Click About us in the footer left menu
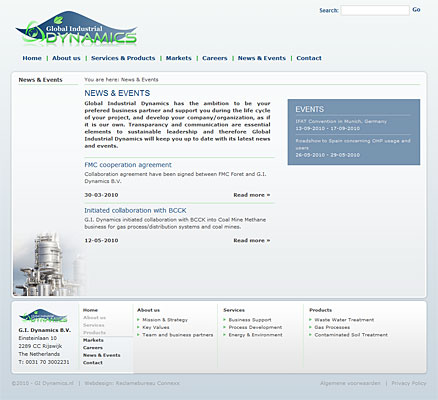 [x=94, y=318]
